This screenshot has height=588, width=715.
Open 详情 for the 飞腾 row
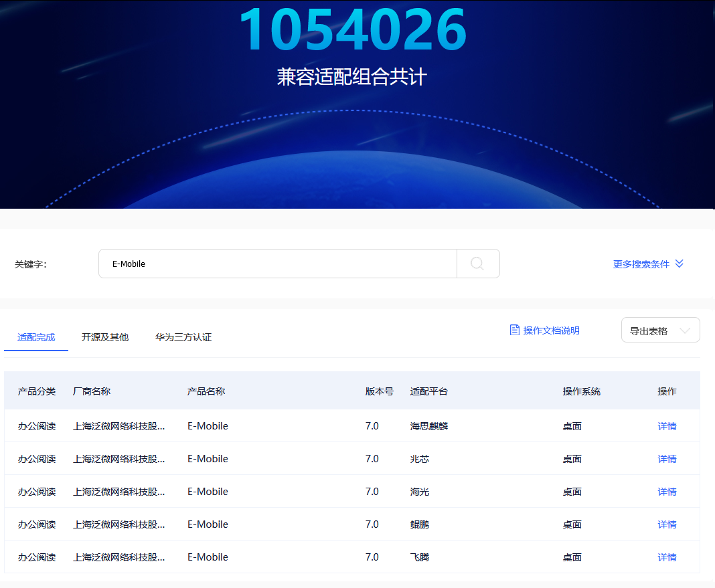tap(667, 557)
